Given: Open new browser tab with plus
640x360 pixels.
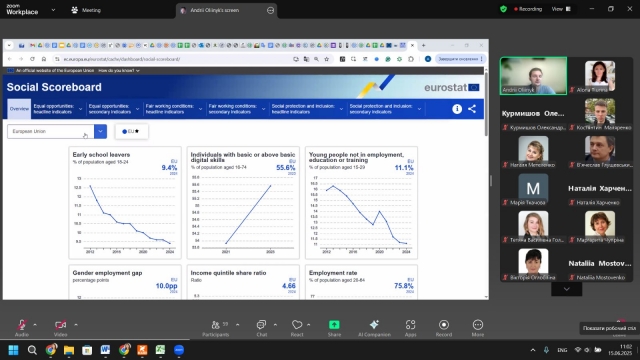Looking at the screenshot, I should 423,45.
